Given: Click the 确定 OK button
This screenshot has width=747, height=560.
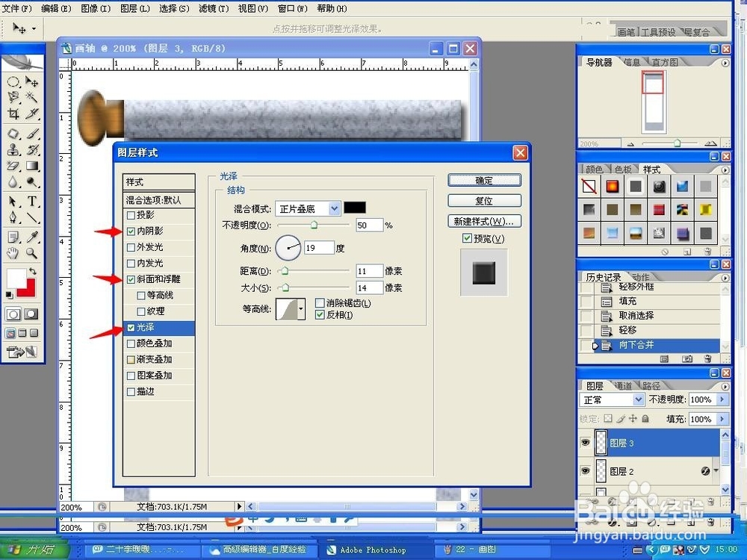Looking at the screenshot, I should (484, 181).
